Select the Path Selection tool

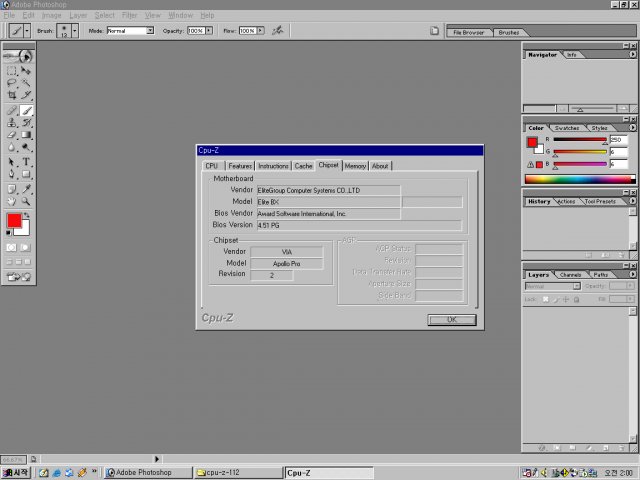pyautogui.click(x=12, y=162)
